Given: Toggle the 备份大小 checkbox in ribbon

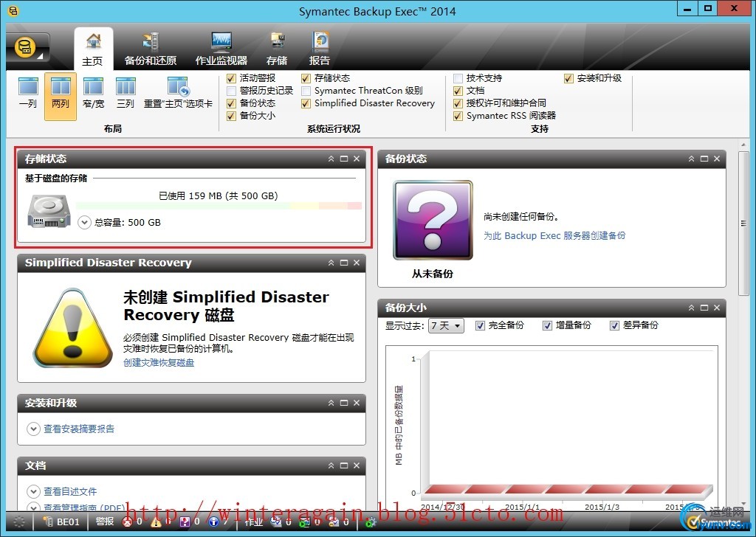Looking at the screenshot, I should 231,116.
